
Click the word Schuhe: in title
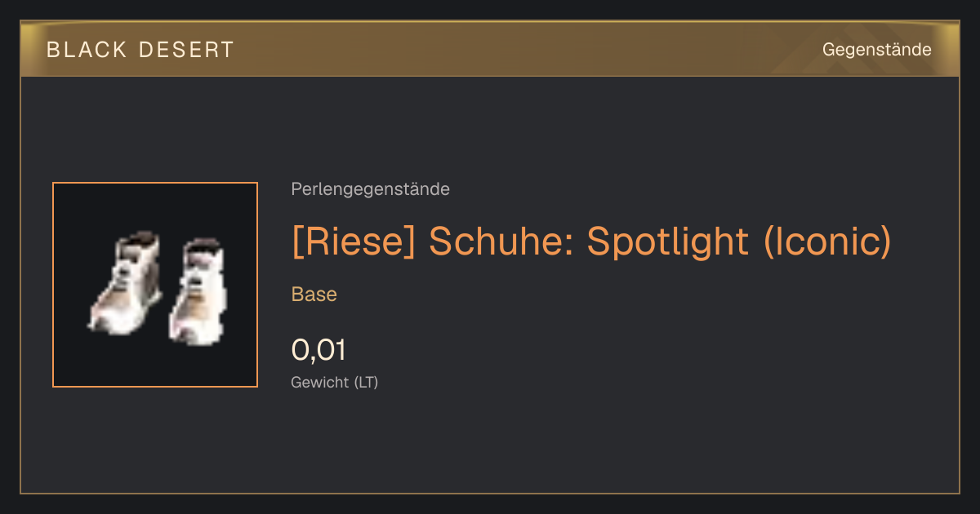point(501,241)
